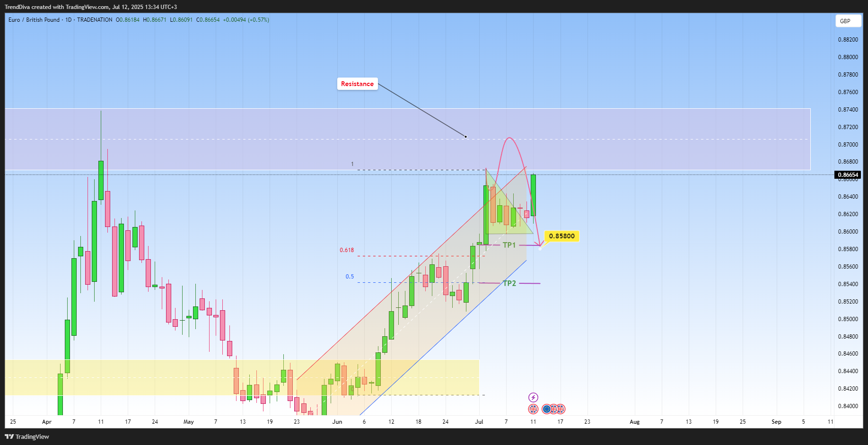Click the 0.84600 price axis label
Viewport: 868px width, 445px height.
[x=848, y=354]
